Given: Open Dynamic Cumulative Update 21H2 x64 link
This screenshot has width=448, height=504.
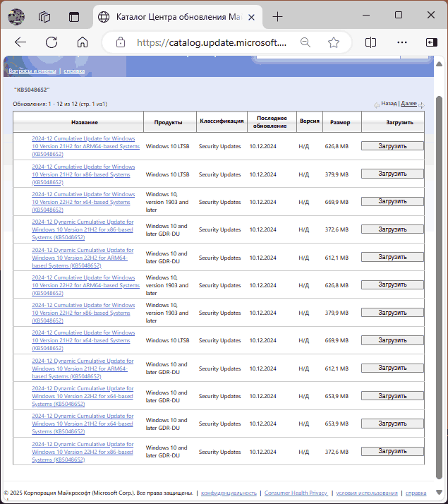Looking at the screenshot, I should (x=83, y=424).
